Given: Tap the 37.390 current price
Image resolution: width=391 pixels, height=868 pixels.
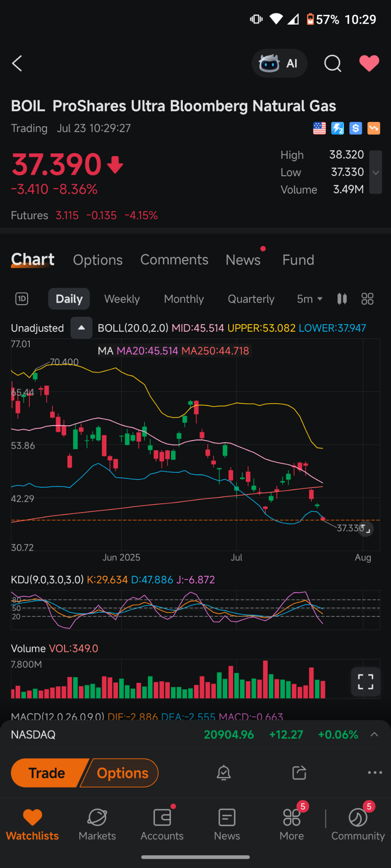Looking at the screenshot, I should [x=57, y=165].
